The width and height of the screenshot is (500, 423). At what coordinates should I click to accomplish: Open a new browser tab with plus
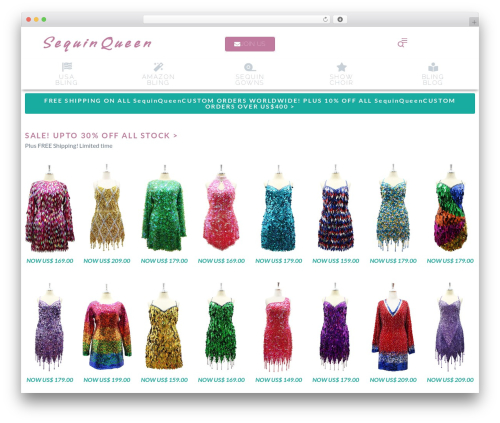pyautogui.click(x=474, y=22)
